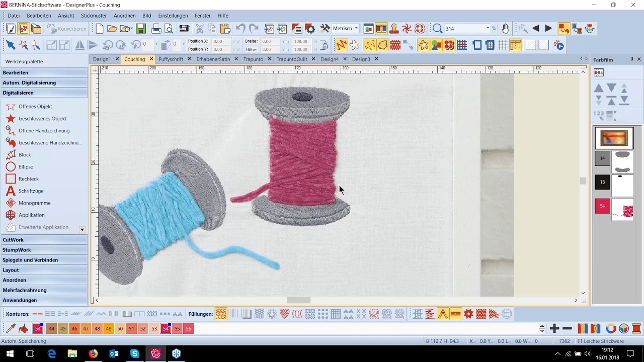
Task: Open the recent files dropdown arrow
Action: [132, 29]
